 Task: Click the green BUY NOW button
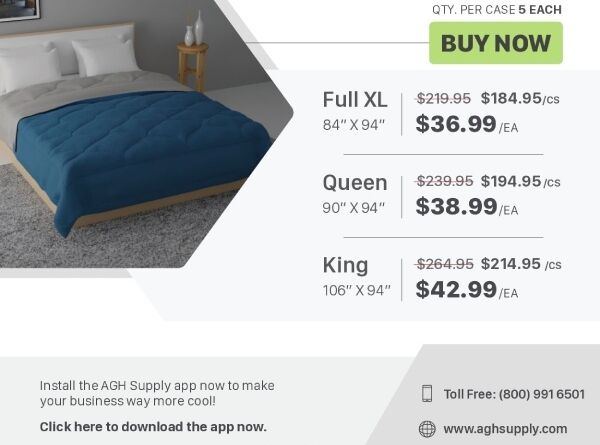pyautogui.click(x=496, y=43)
